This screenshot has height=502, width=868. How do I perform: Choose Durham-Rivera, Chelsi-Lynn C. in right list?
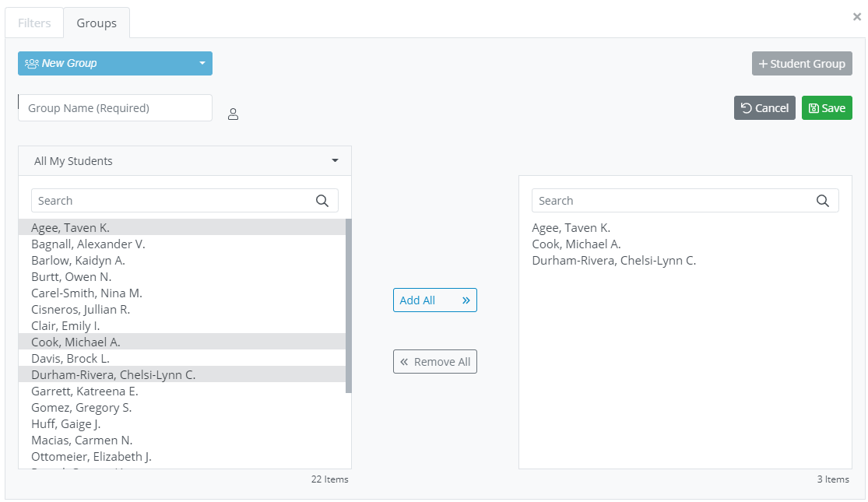coord(613,260)
